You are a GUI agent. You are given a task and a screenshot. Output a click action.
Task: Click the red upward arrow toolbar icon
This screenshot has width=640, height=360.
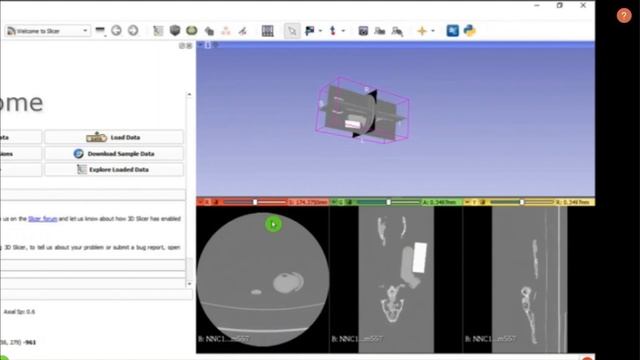click(333, 31)
